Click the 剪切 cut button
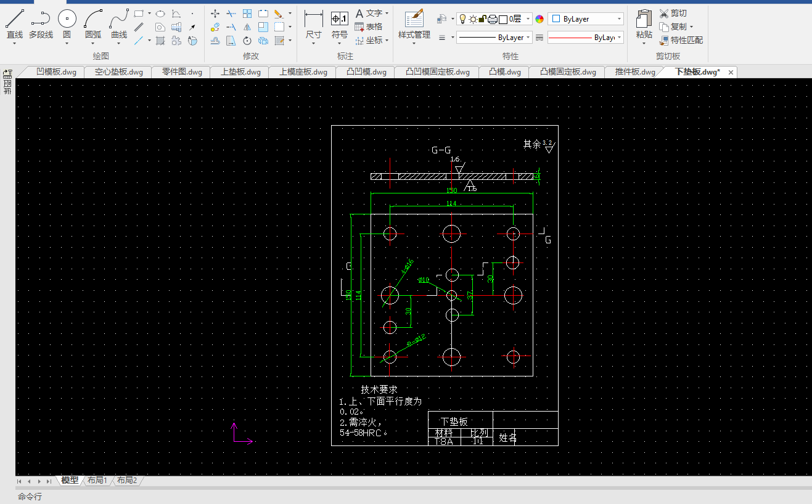 (673, 13)
